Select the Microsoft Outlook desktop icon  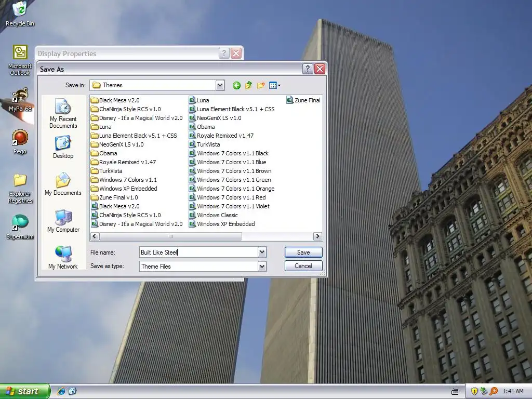pos(20,60)
